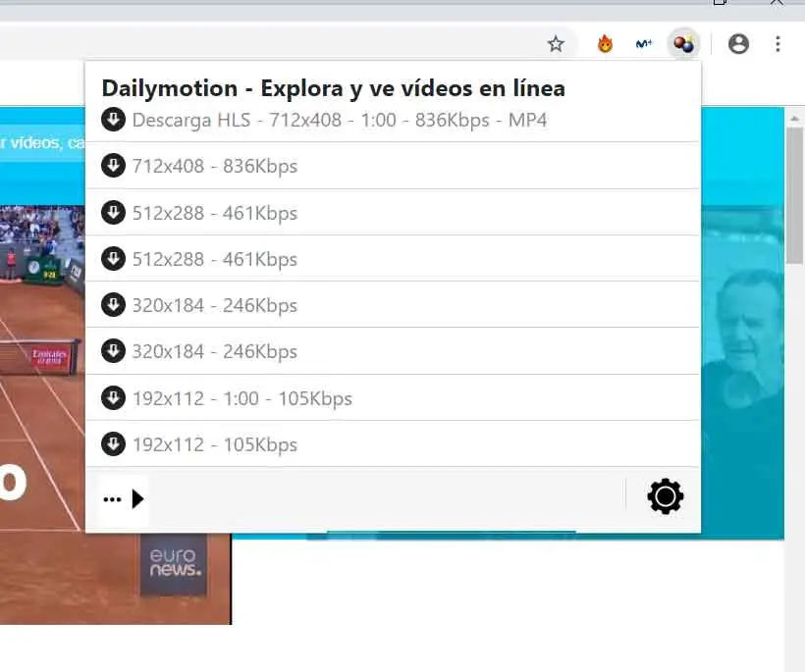Click download icon of second 512x288 - 461Kbps row

pos(114,259)
